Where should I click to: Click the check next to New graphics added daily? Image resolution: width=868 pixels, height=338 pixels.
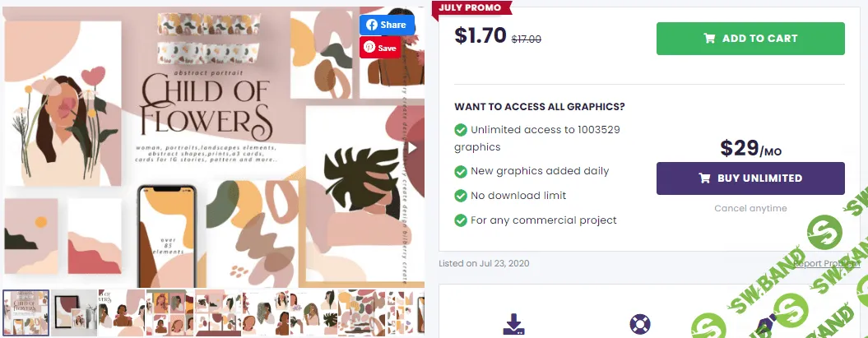pyautogui.click(x=460, y=171)
